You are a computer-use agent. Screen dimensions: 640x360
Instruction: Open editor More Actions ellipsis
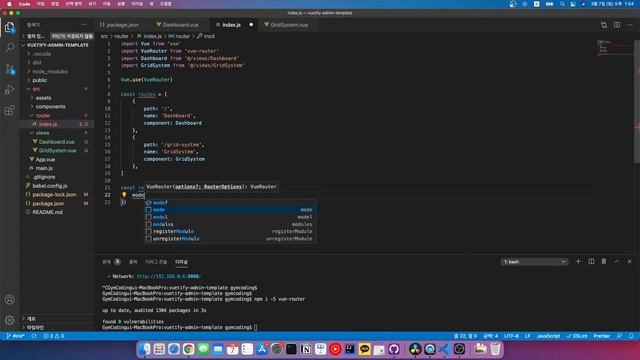tap(629, 25)
